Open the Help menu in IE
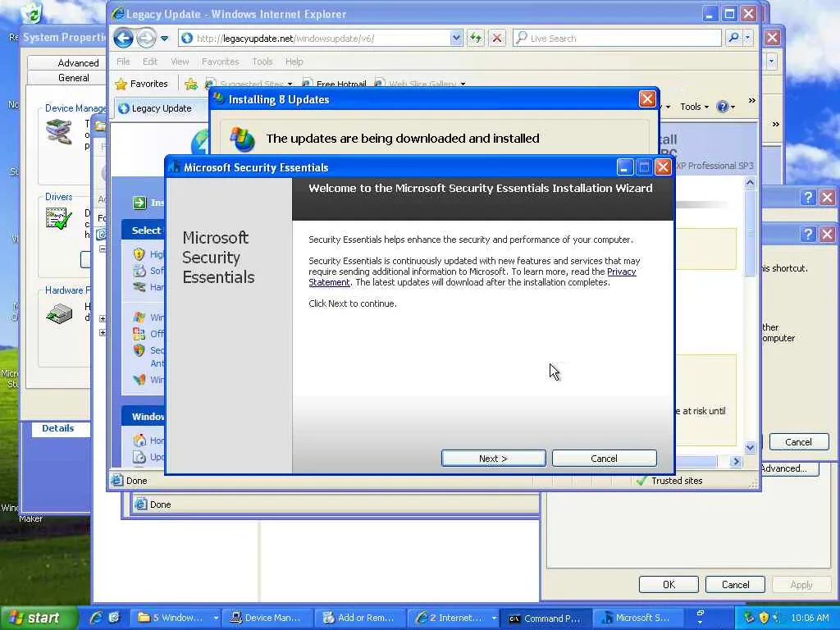 click(294, 62)
